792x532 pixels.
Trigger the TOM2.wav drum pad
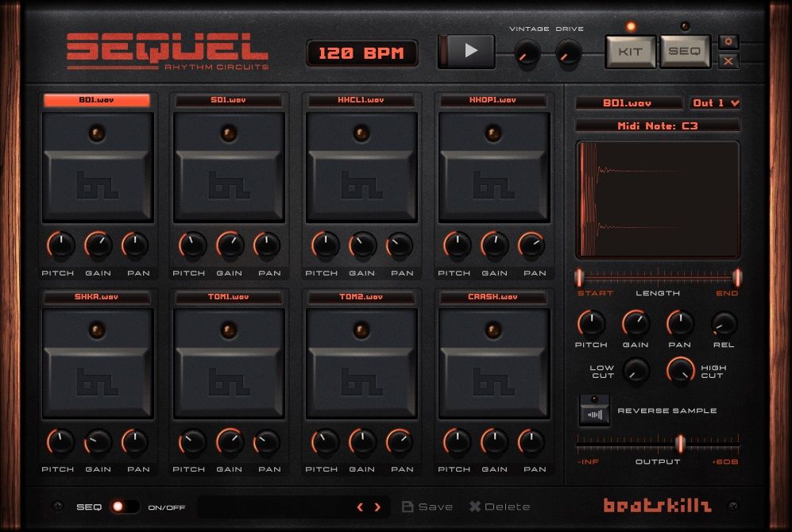pos(361,364)
